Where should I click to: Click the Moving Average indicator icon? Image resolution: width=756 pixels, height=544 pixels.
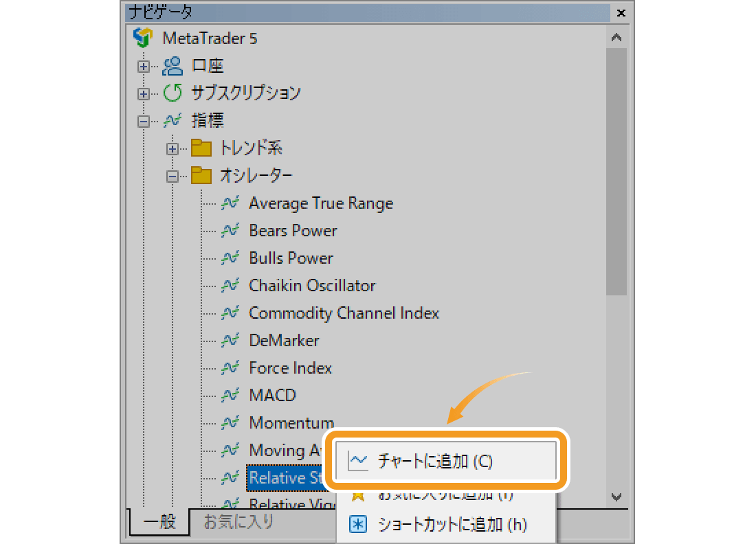pyautogui.click(x=230, y=451)
